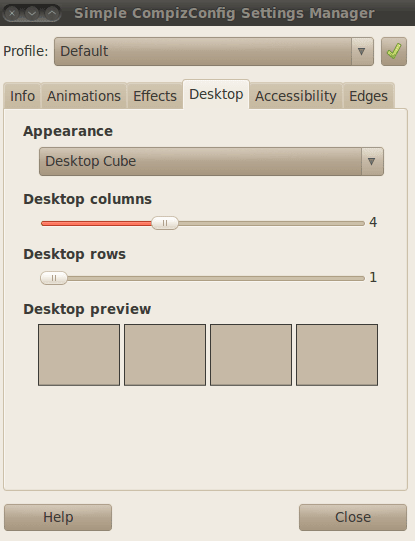Open the Edges tab
This screenshot has width=415, height=541.
[x=368, y=96]
